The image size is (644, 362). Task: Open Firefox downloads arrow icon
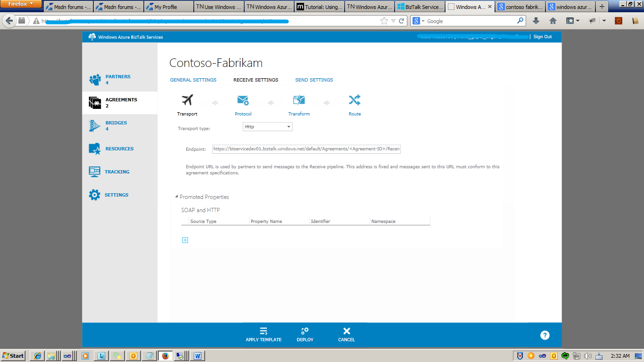536,21
